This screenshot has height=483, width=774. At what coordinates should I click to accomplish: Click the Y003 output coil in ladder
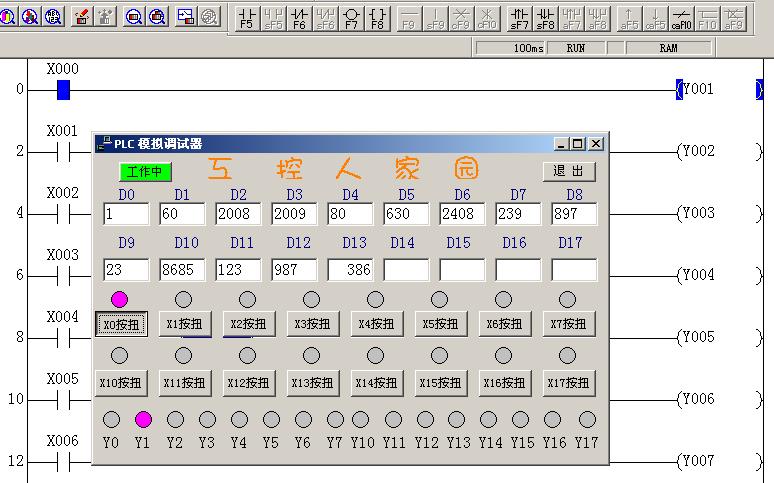pyautogui.click(x=696, y=213)
